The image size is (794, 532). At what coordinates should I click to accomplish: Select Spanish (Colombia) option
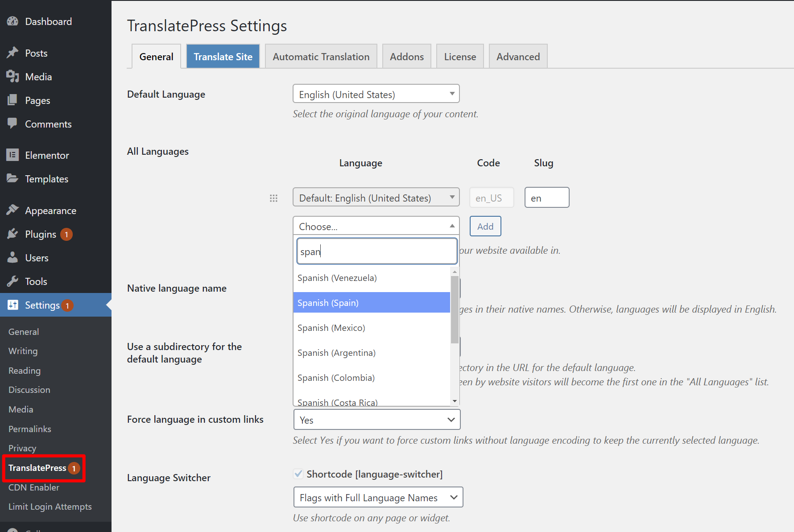click(x=372, y=378)
